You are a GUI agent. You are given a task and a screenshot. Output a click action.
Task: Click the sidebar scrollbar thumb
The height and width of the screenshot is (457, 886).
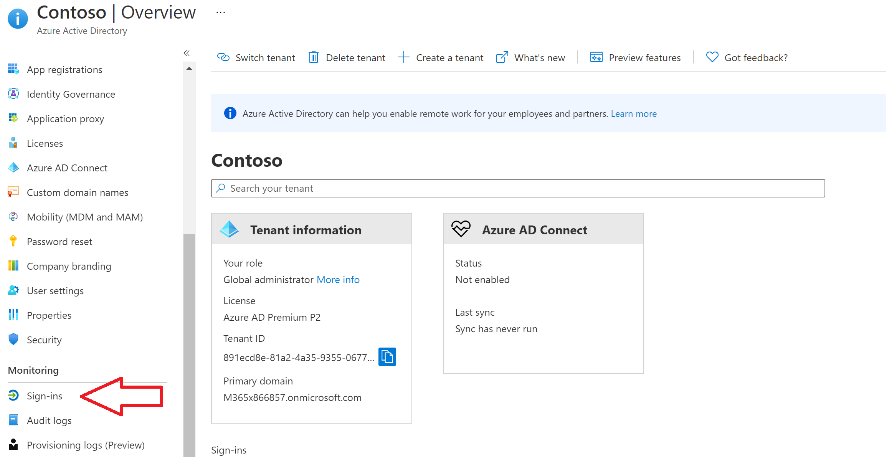coord(189,345)
